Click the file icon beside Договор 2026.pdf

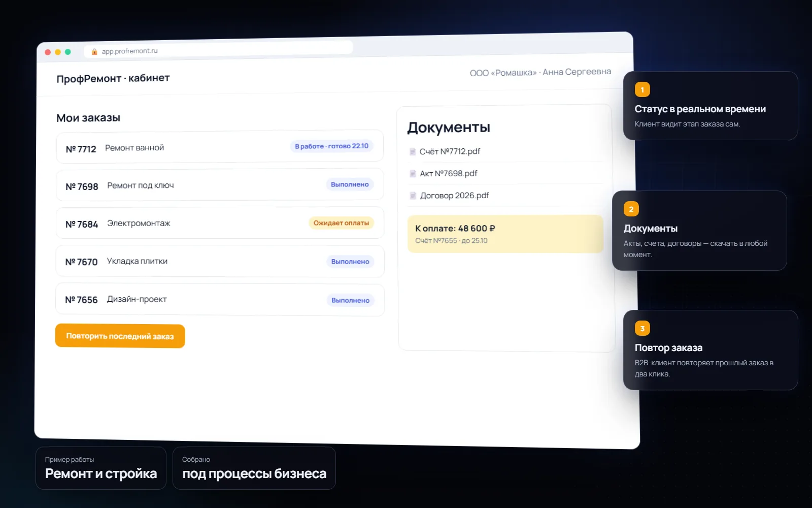pos(413,196)
